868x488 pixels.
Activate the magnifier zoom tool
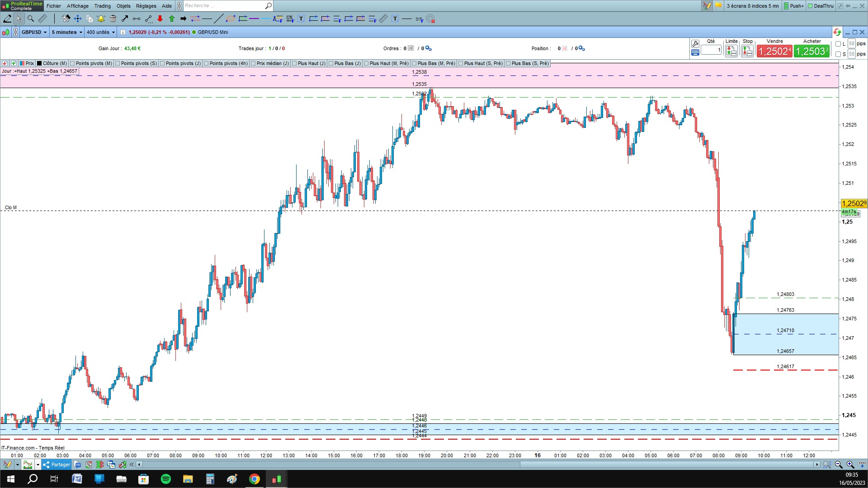click(x=31, y=19)
